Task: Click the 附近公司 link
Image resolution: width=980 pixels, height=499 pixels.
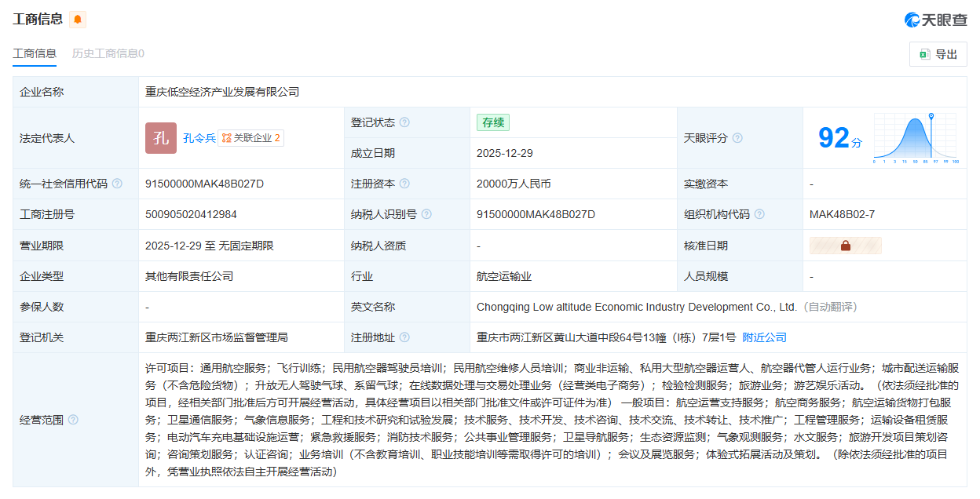Action: (766, 337)
